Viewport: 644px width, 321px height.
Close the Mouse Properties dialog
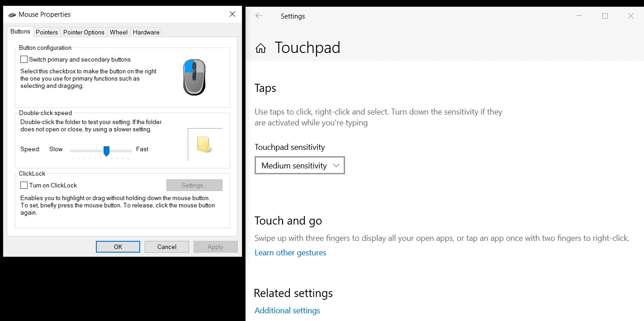coord(232,14)
